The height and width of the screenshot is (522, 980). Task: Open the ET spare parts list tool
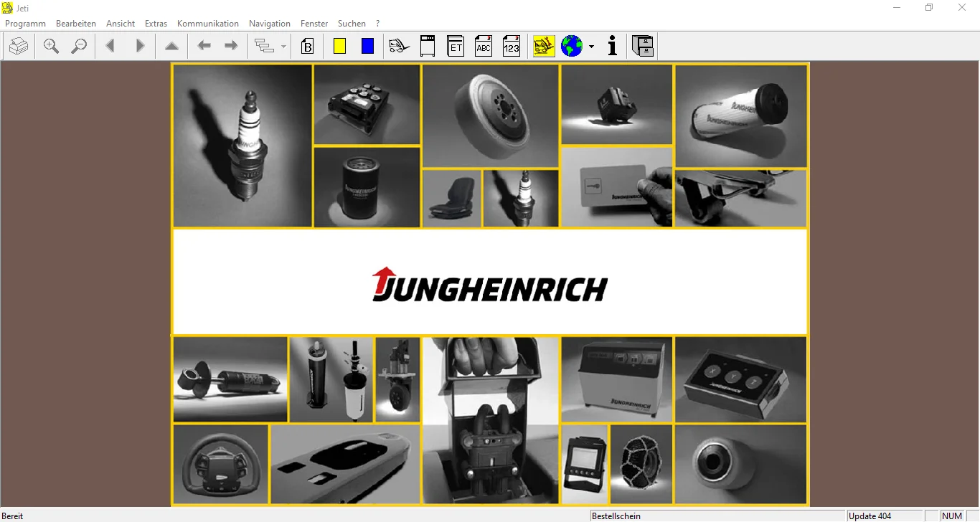tap(456, 45)
